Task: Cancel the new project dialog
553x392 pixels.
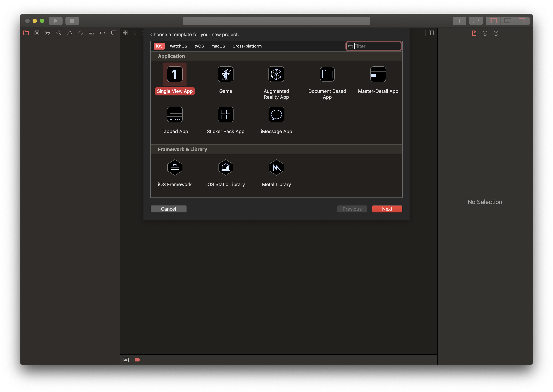Action: tap(168, 209)
